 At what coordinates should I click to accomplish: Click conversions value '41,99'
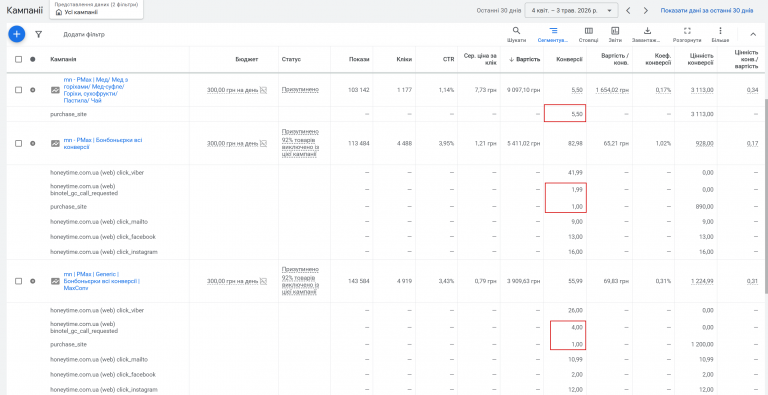coord(576,173)
